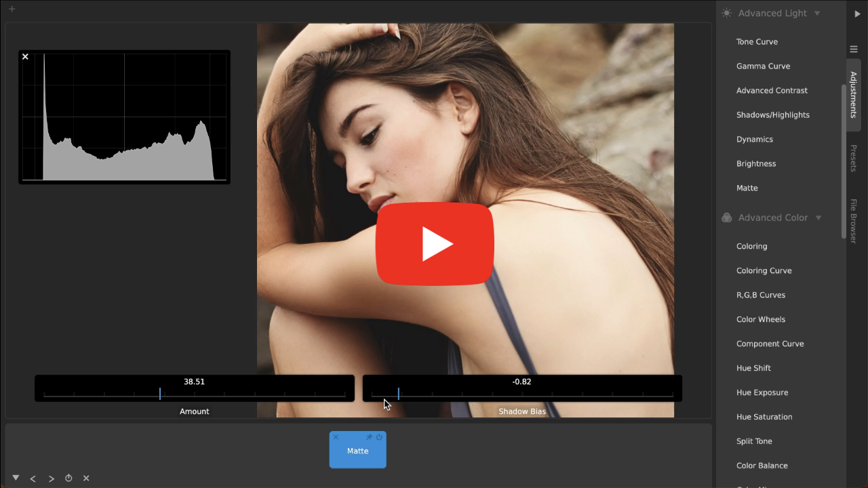868x488 pixels.
Task: Add a Shadows/Highlights adjustment
Action: tap(773, 115)
